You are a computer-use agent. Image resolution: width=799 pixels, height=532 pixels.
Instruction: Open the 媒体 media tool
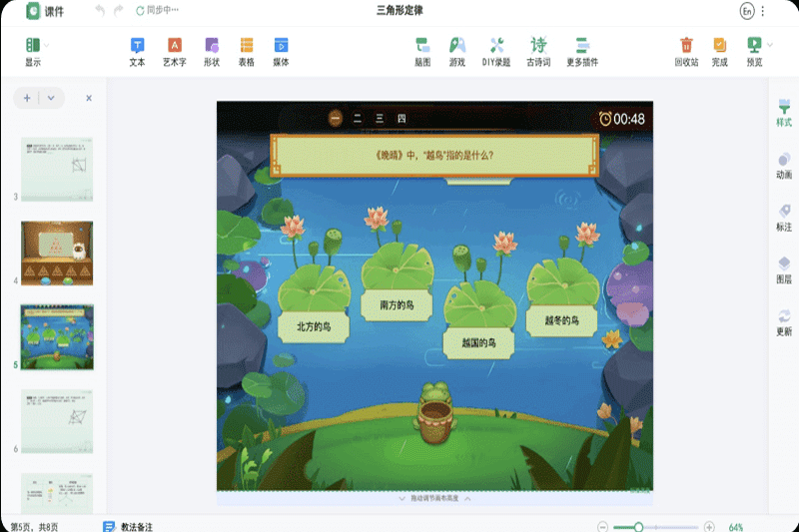coord(281,52)
